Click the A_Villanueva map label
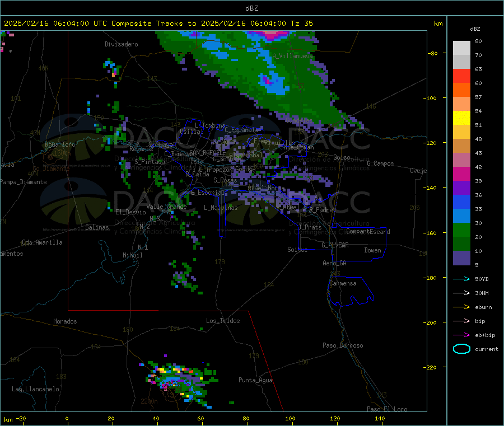The width and height of the screenshot is (504, 426). 292,56
